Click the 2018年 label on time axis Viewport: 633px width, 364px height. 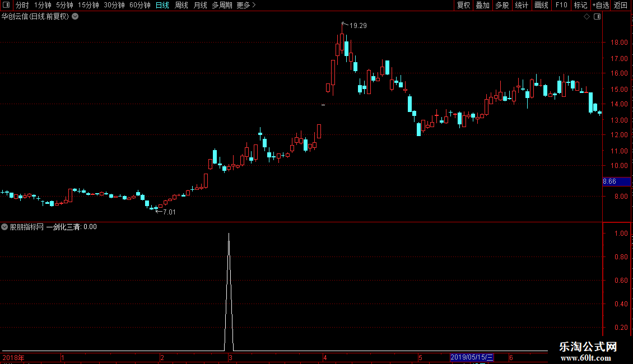pyautogui.click(x=13, y=357)
